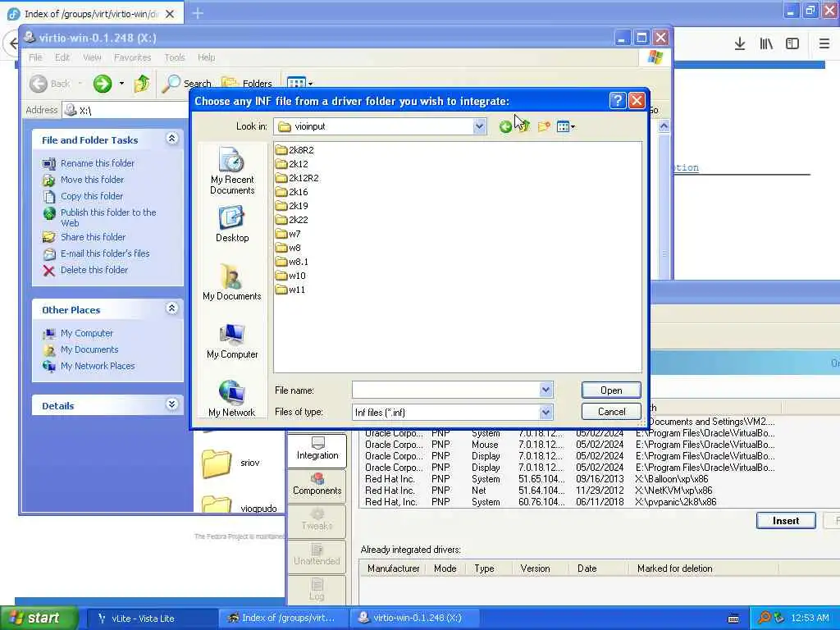
Task: Expand the Files of type dropdown
Action: pos(546,412)
